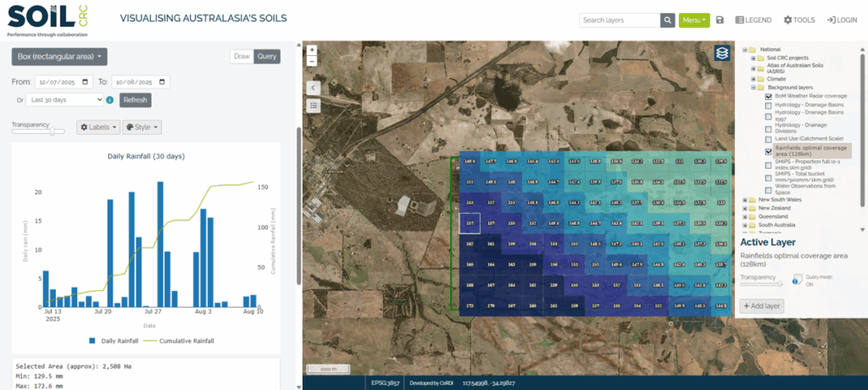The width and height of the screenshot is (868, 390).
Task: Click the search layers magnifier button
Action: 668,19
